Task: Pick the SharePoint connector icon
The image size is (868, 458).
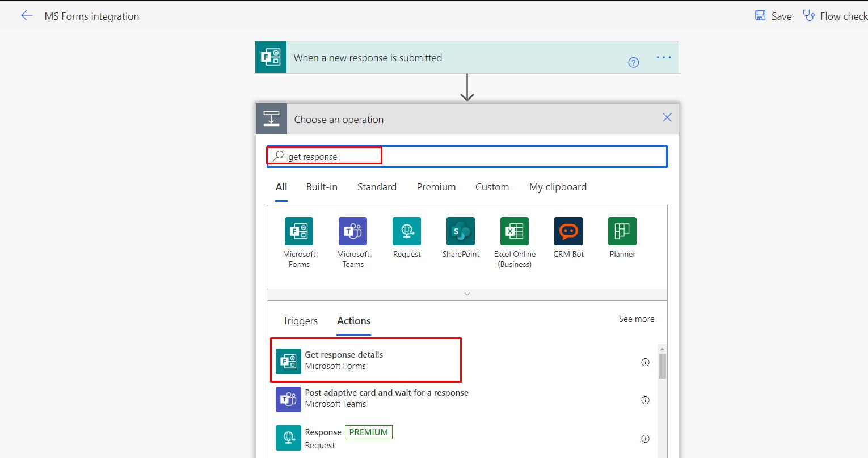Action: point(461,231)
